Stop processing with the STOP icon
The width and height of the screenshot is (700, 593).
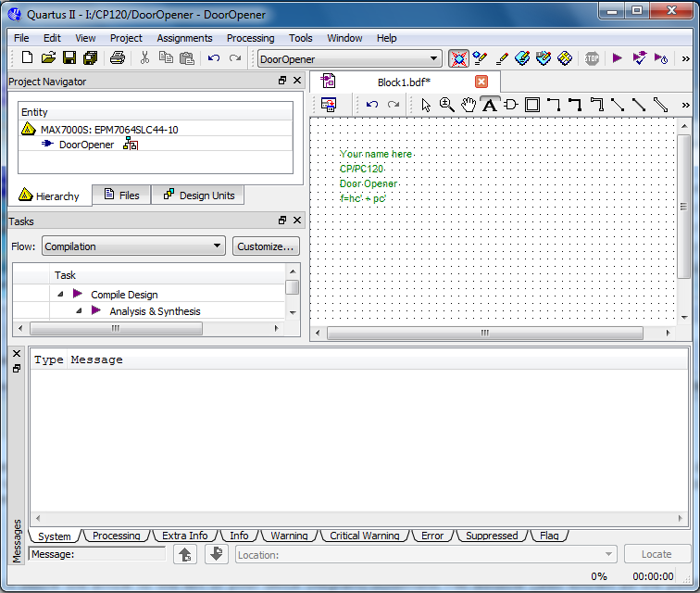coord(592,58)
